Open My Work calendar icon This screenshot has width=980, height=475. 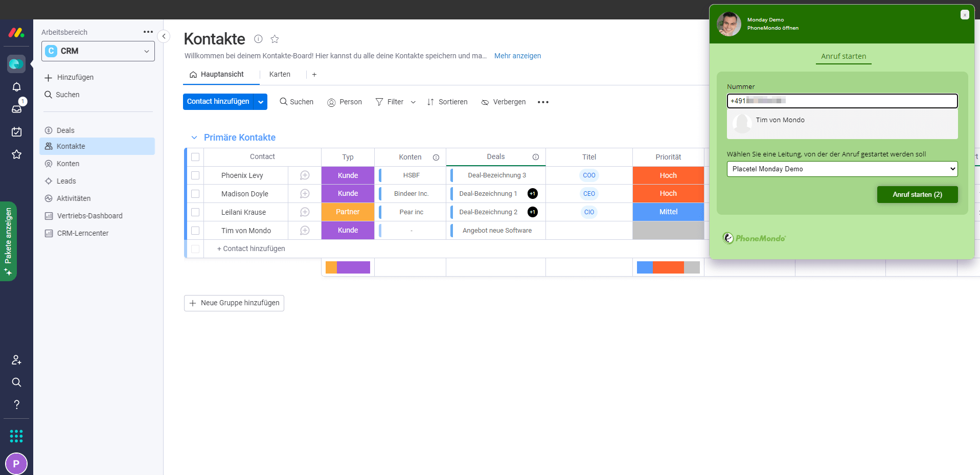coord(16,132)
